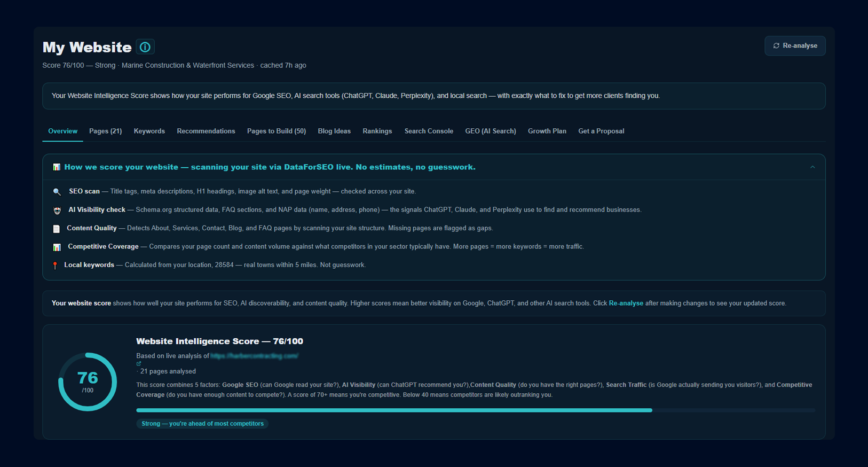The height and width of the screenshot is (467, 868).
Task: Click the Strong — you're ahead of most competitors badge
Action: click(202, 424)
